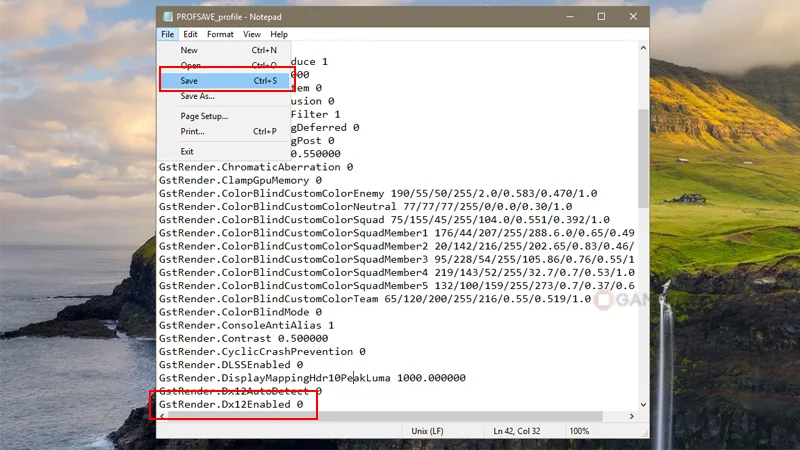Minimize the Notepad window
This screenshot has width=800, height=450.
pyautogui.click(x=570, y=17)
